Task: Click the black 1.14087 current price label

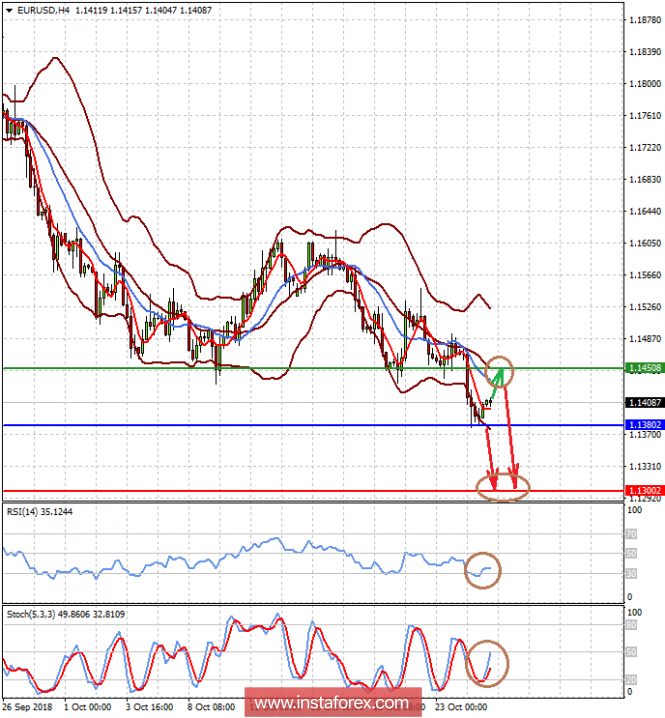Action: [x=645, y=403]
